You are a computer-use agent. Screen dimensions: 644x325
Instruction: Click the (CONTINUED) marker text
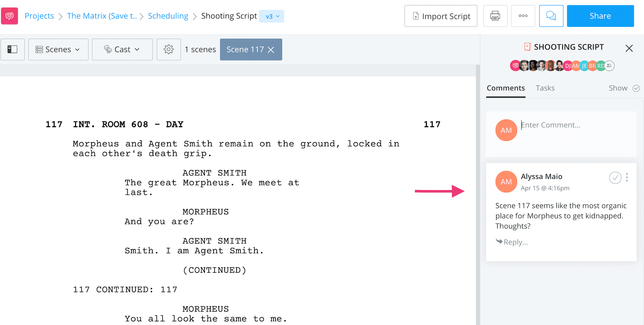(x=215, y=270)
